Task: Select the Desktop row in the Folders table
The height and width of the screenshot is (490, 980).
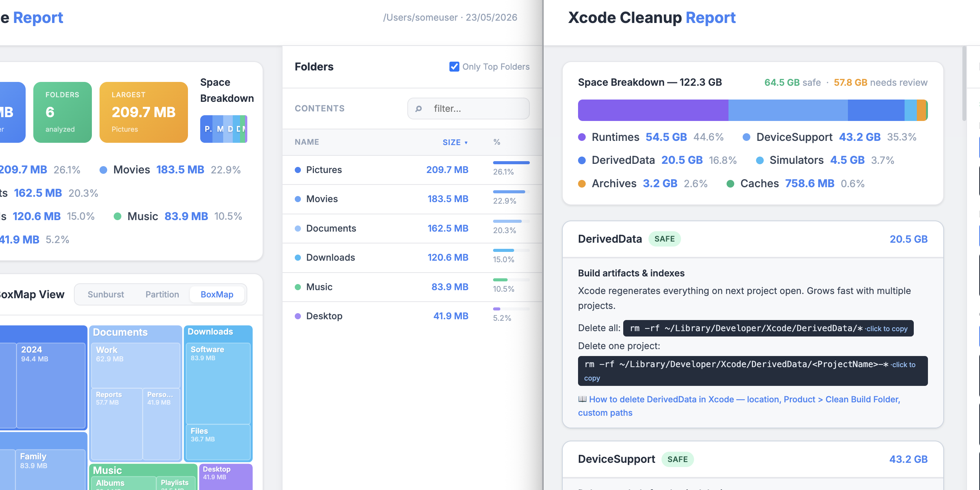Action: [412, 316]
